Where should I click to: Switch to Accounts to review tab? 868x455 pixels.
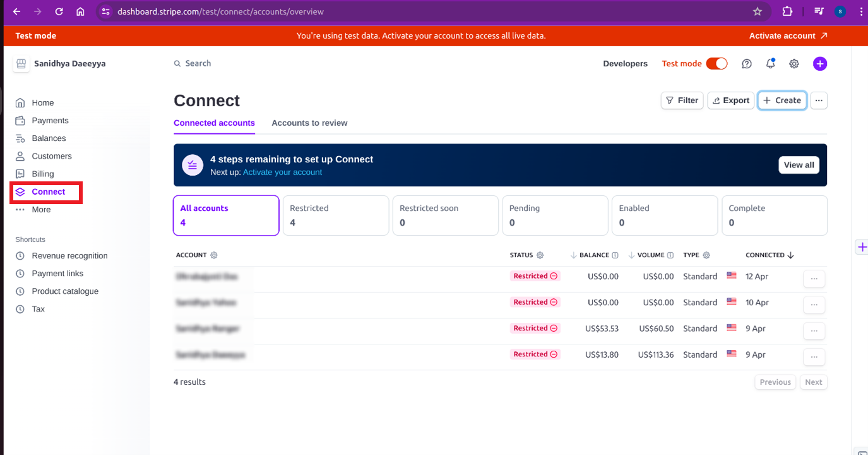click(309, 123)
